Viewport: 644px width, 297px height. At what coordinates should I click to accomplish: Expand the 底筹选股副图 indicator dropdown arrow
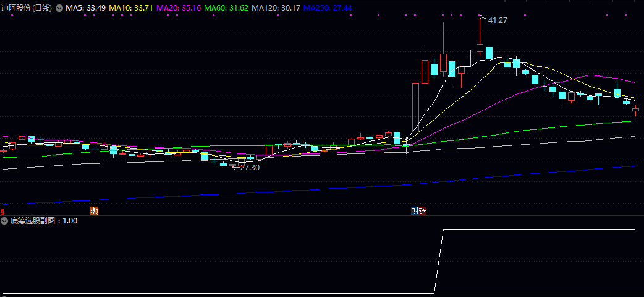(4, 221)
